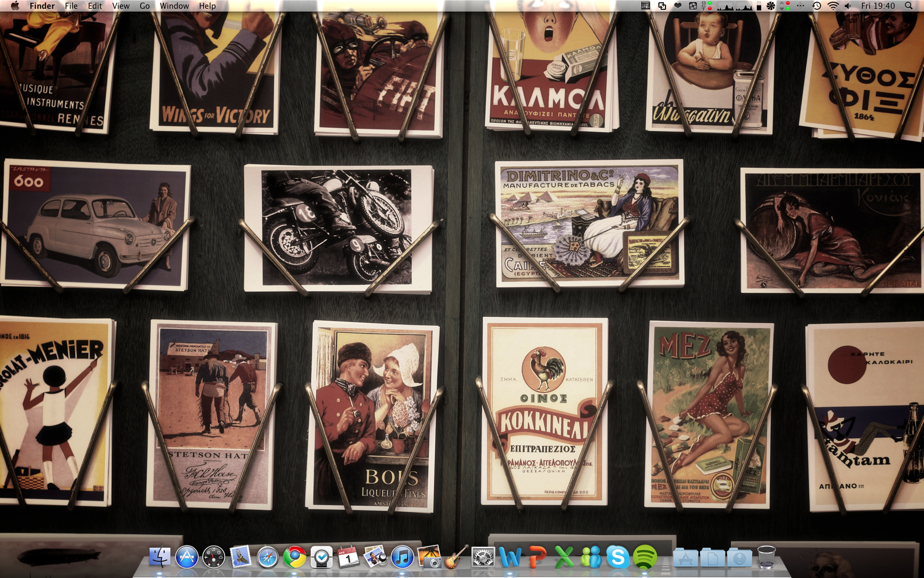Screen dimensions: 924x578
Task: Open the Time Machine menu bar icon
Action: (817, 6)
